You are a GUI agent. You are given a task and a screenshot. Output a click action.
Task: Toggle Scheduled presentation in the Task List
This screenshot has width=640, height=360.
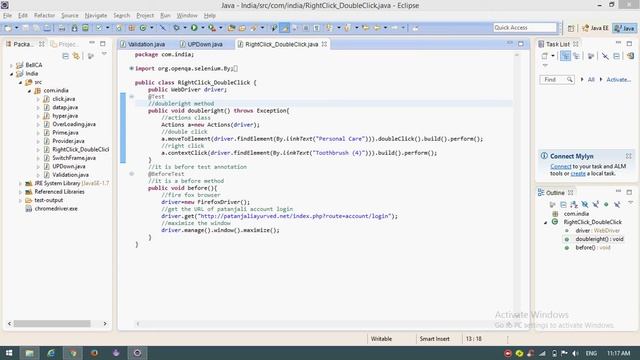(x=576, y=56)
